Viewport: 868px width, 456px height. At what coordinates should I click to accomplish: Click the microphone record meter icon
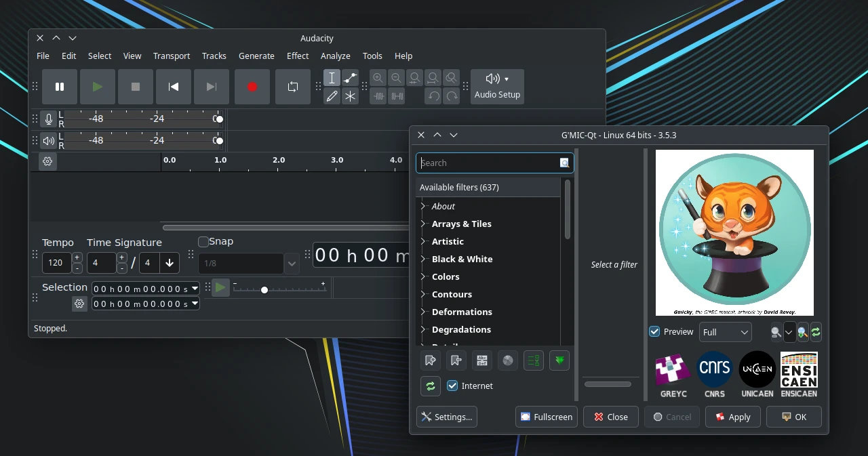(48, 119)
